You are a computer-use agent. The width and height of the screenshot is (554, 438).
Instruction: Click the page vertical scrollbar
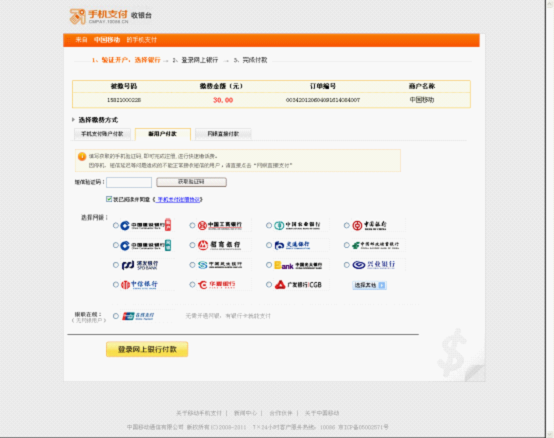[549, 219]
